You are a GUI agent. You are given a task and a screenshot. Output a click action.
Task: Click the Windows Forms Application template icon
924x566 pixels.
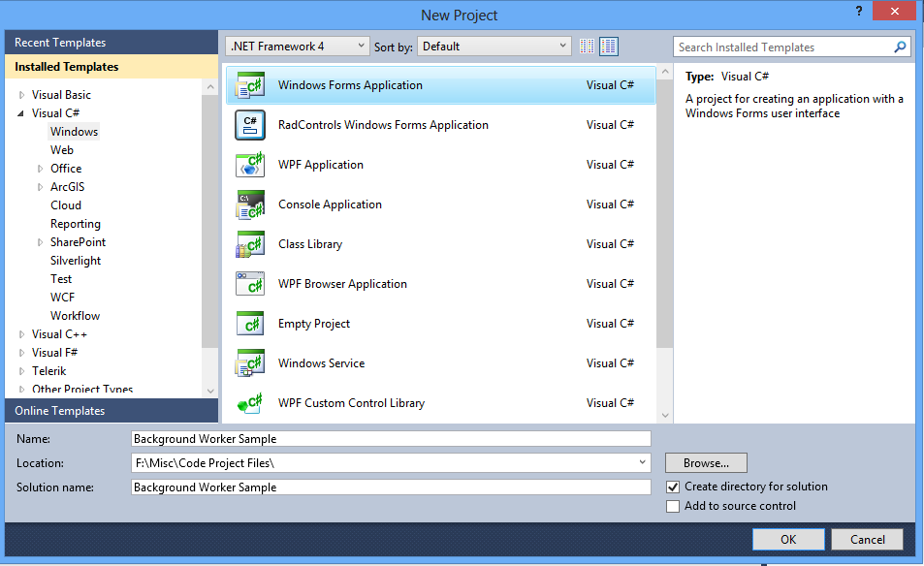250,85
